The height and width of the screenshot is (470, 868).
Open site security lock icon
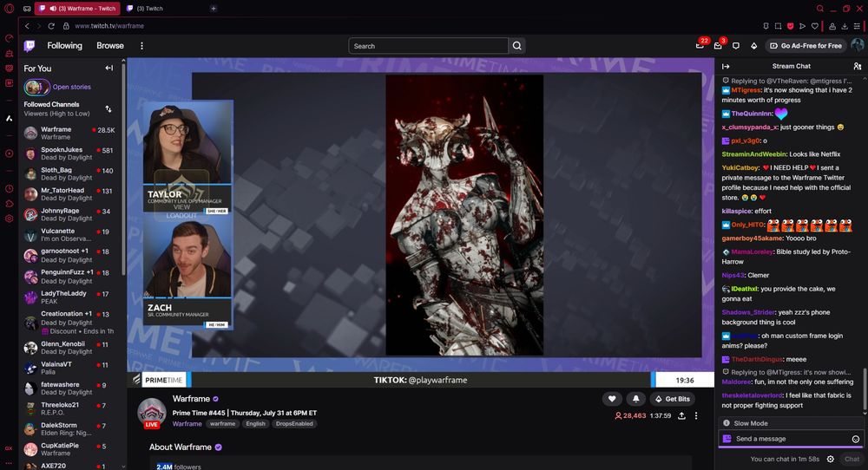[66, 26]
